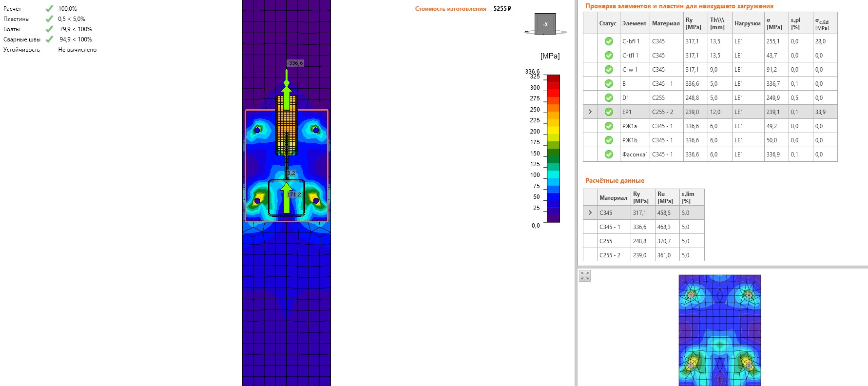Viewport: 868px width, 386px height.
Task: Click green status icon in row B
Action: pyautogui.click(x=609, y=84)
